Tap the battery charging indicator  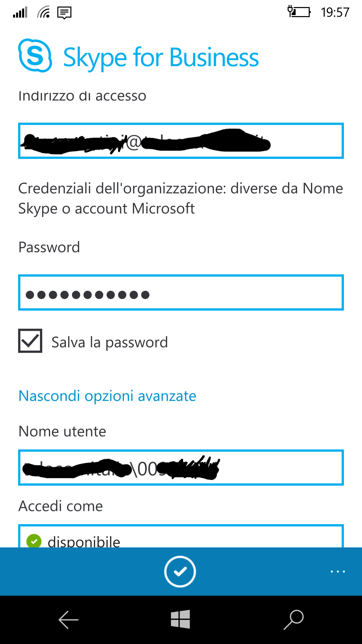(299, 12)
